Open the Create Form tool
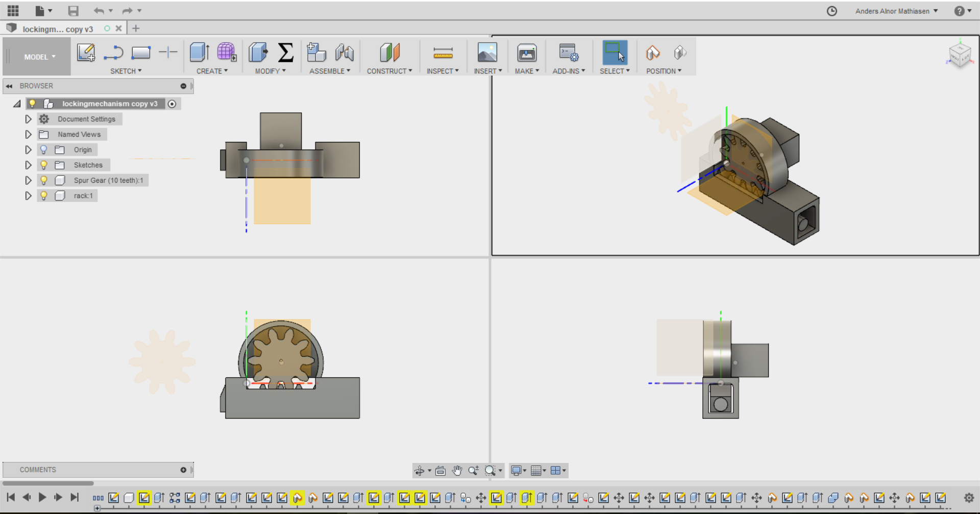 227,52
